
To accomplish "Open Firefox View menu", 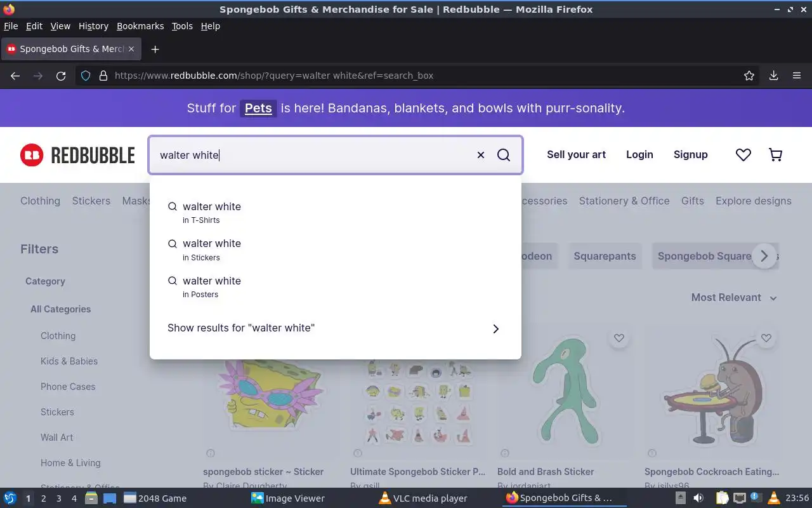I will click(x=60, y=26).
